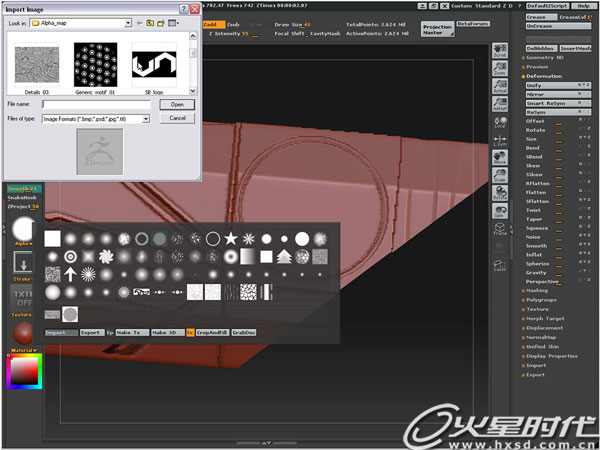Toggle the L.Sym symmetry icon
This screenshot has height=450, width=600.
(500, 140)
